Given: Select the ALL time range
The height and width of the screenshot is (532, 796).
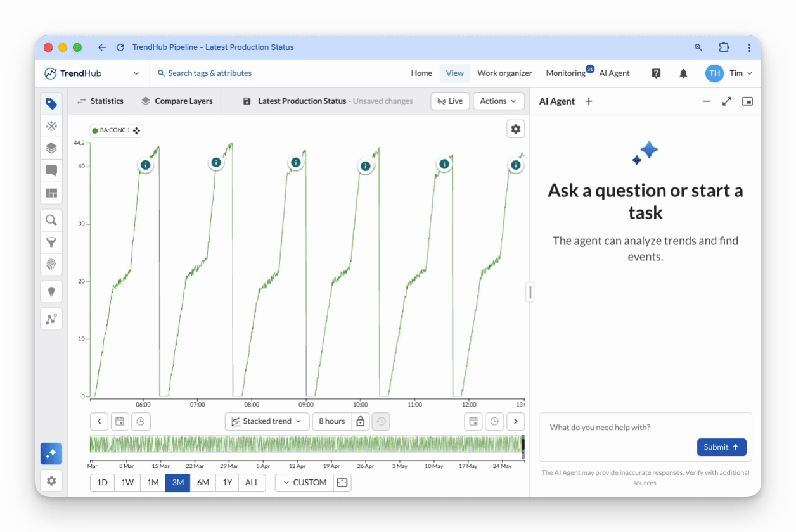Looking at the screenshot, I should click(252, 483).
